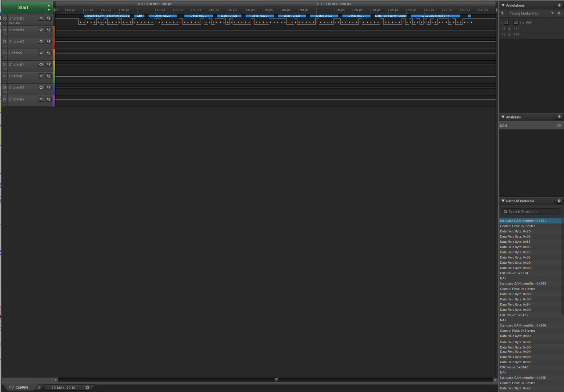Click the CRC value: 0x5574 waveform bubble
564x392 pixels.
coord(435,16)
